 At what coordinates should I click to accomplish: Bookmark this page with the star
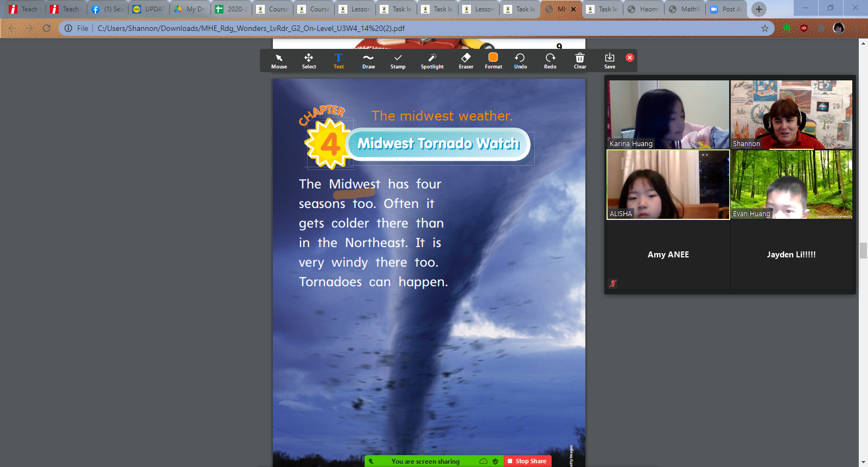tap(765, 28)
